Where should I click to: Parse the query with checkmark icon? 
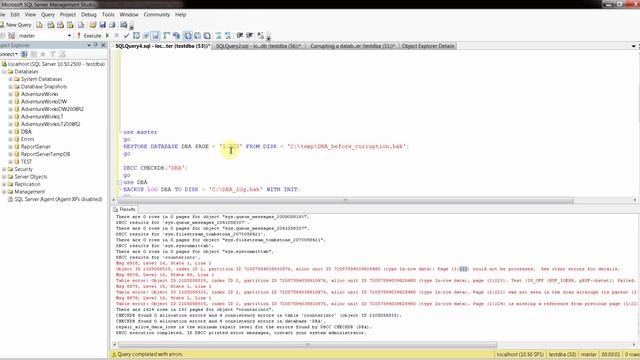127,36
